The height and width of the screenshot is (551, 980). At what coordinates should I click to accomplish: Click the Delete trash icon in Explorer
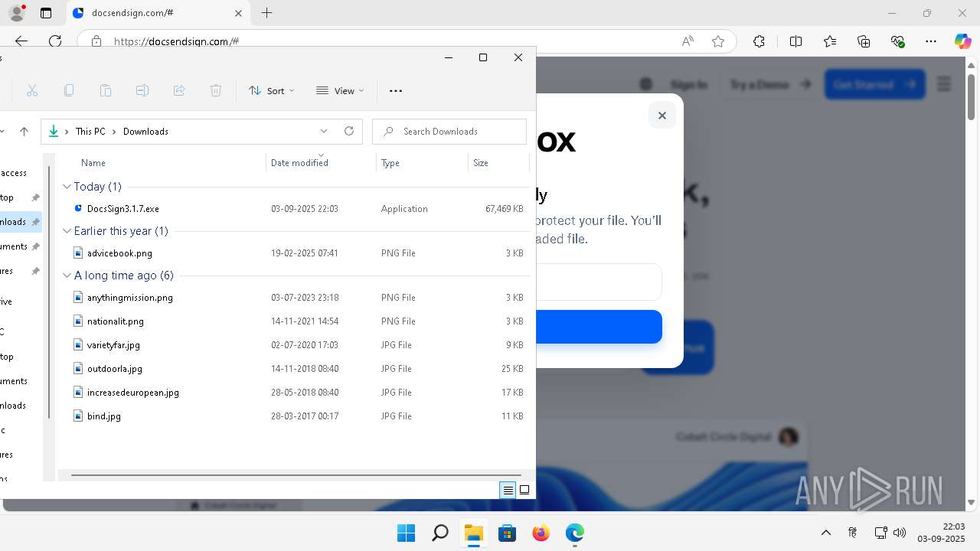coord(216,90)
